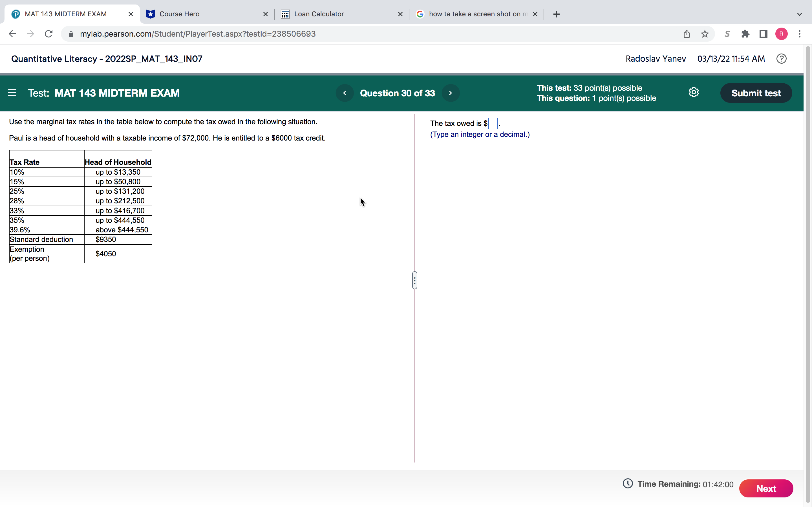Bookmark this page with star icon
This screenshot has height=507, width=812.
click(x=705, y=34)
